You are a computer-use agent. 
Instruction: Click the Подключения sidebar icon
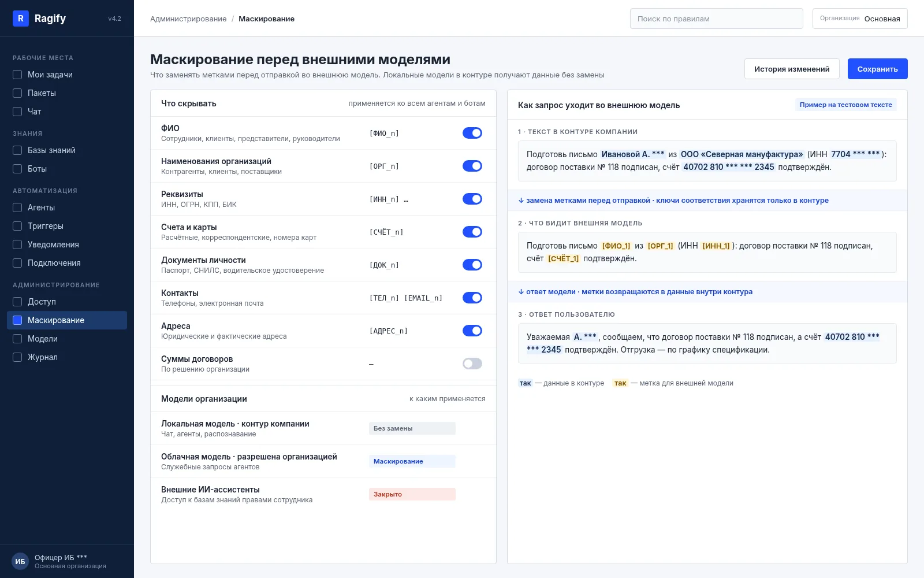[17, 263]
